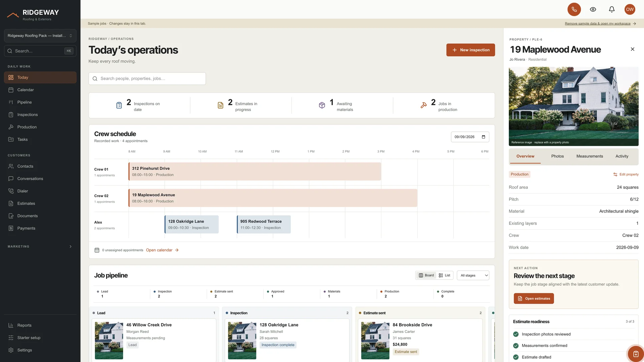Open Starter setup in the sidebar

[40, 338]
